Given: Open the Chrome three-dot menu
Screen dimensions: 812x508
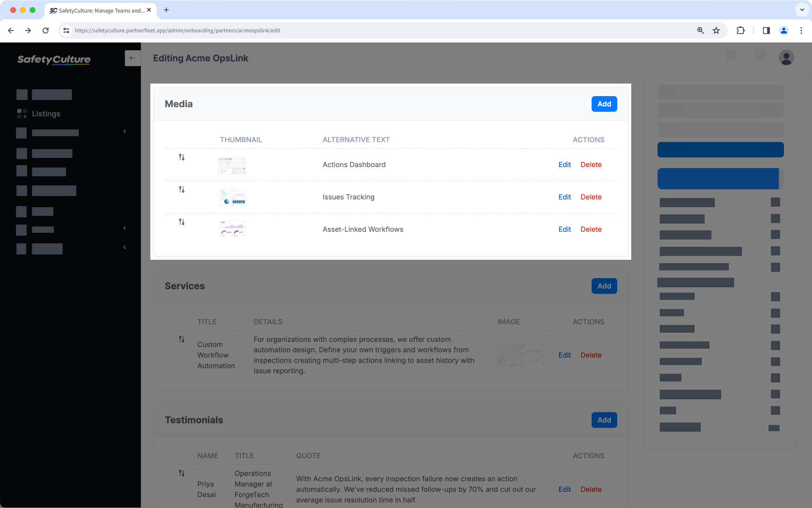Looking at the screenshot, I should [801, 30].
